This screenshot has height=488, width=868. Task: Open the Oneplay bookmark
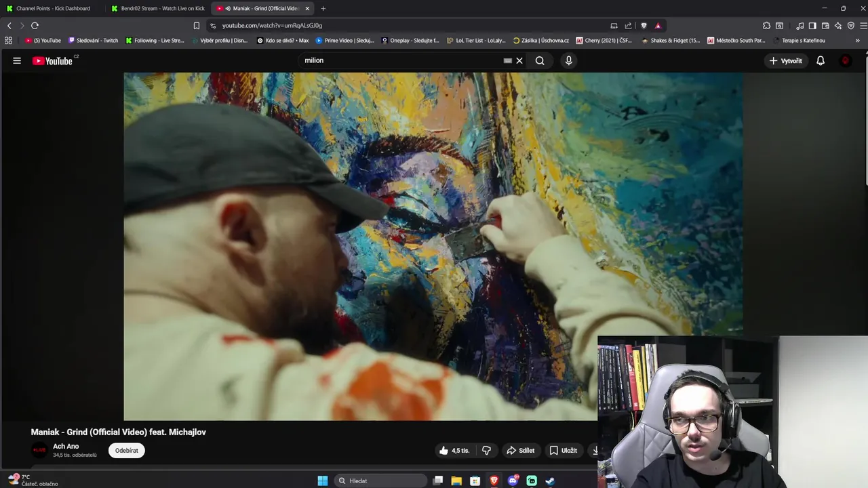coord(410,41)
